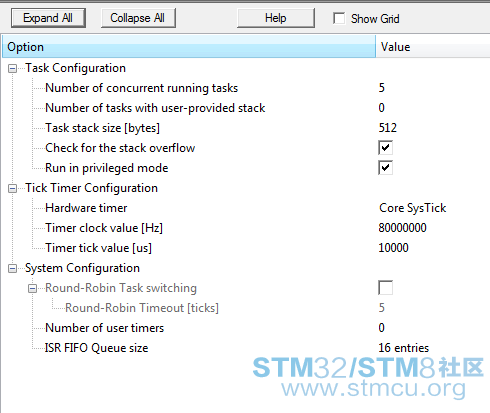Click the Round-Robin Task switching label
The height and width of the screenshot is (413, 490).
[x=121, y=288]
